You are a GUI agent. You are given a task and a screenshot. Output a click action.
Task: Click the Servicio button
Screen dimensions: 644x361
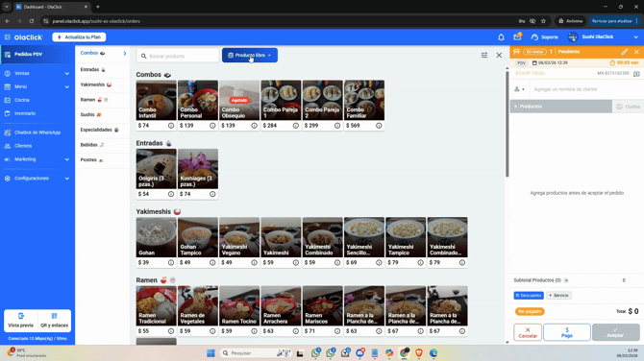558,296
